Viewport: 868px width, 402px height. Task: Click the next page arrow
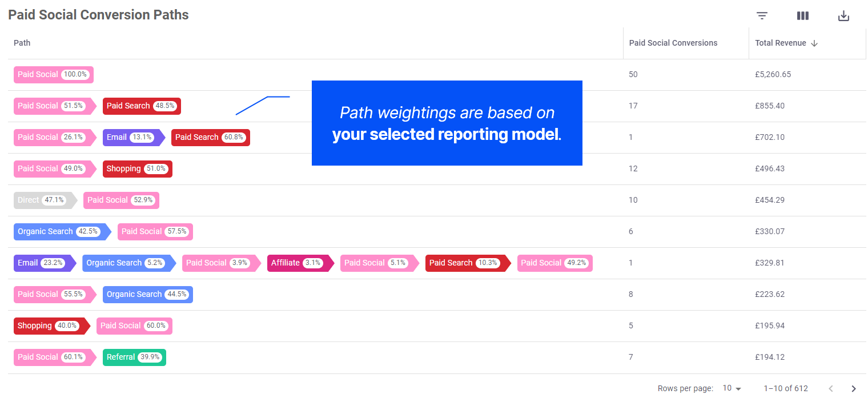pyautogui.click(x=854, y=388)
